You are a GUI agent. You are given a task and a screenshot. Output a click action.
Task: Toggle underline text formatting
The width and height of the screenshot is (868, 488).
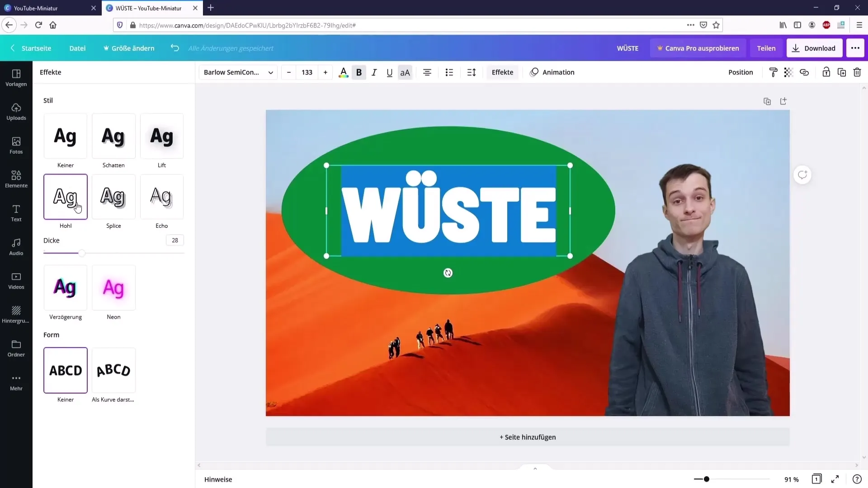click(x=390, y=72)
